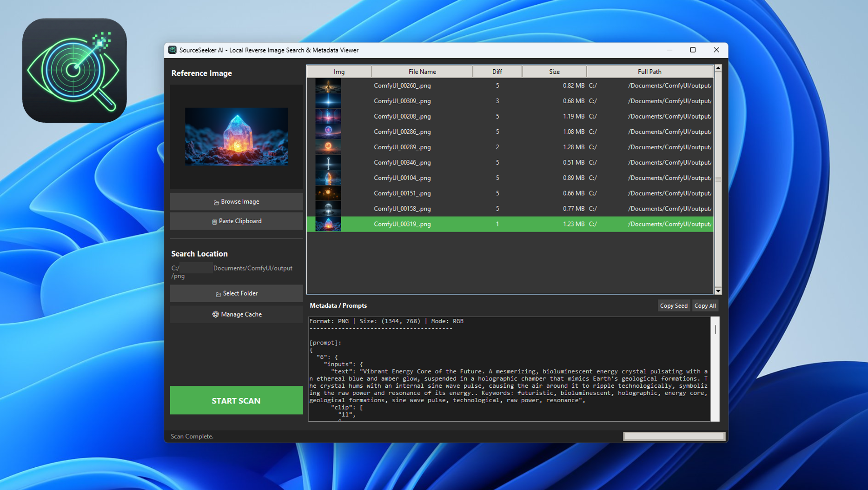868x490 pixels.
Task: Select the thumbnail for ComfyUI_00260_.png
Action: coord(328,86)
